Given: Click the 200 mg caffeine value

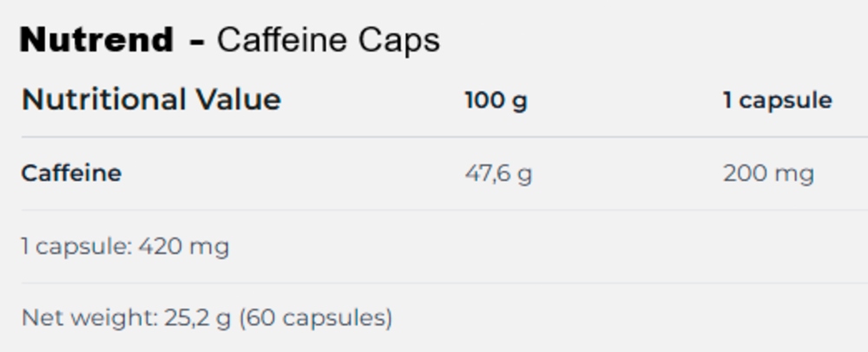Looking at the screenshot, I should (768, 174).
